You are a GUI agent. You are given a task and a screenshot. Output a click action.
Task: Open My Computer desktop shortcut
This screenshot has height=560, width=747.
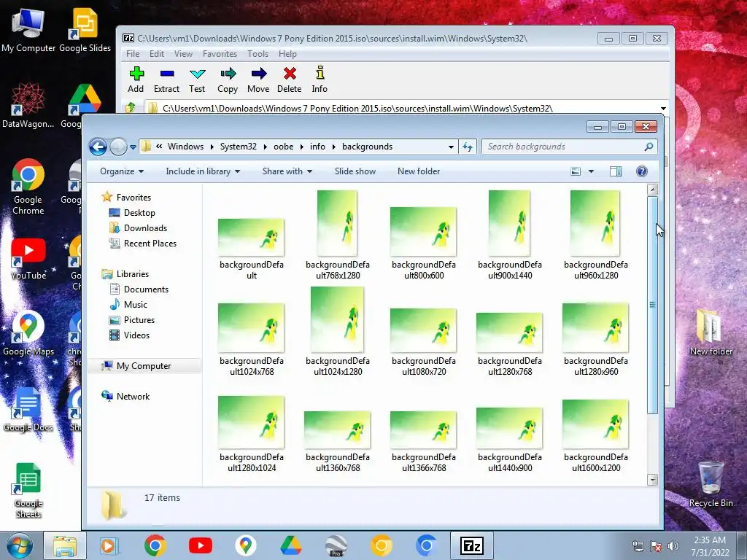click(28, 31)
